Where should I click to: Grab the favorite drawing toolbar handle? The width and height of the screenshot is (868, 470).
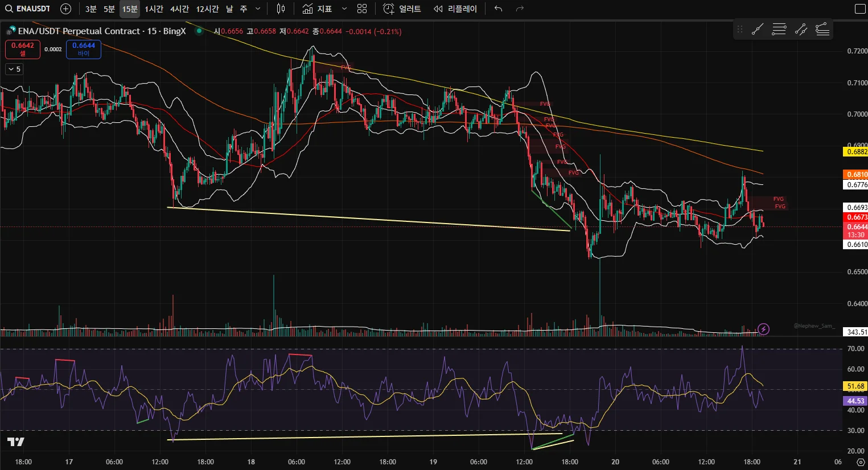(x=740, y=30)
